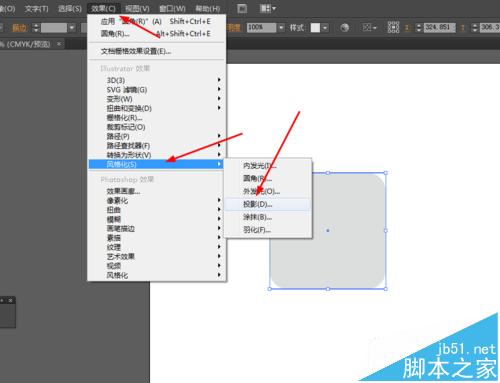Open the 帮助(H) menu

click(x=207, y=8)
